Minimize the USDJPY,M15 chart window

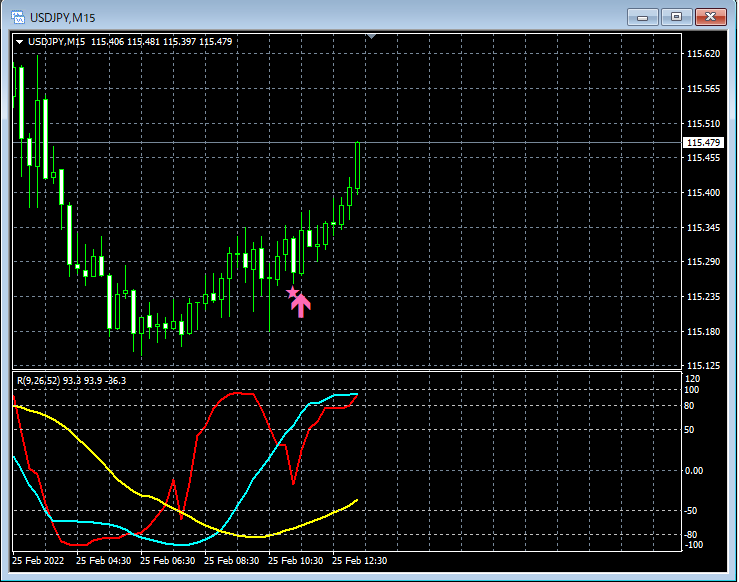pyautogui.click(x=642, y=17)
